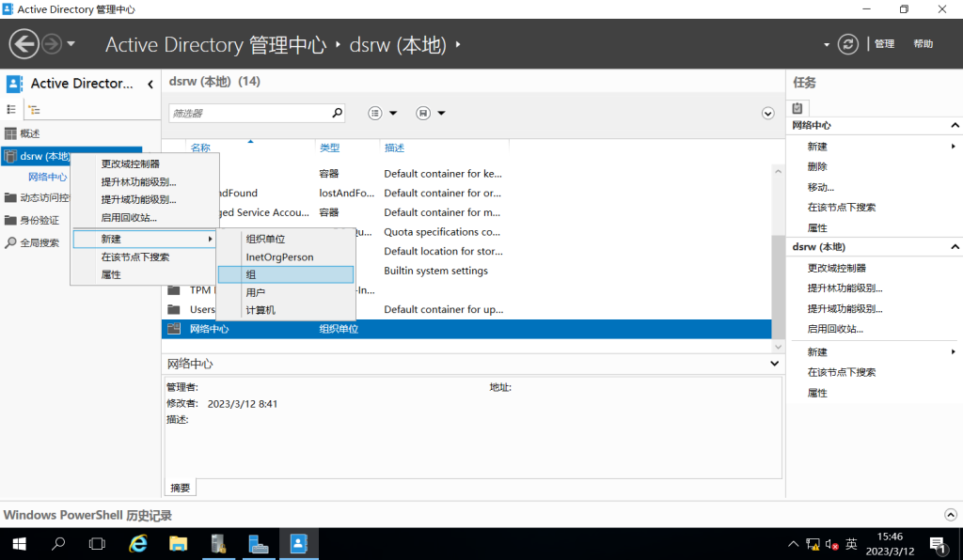Choose 启用回收站 in context menu
This screenshot has width=963, height=560.
129,217
